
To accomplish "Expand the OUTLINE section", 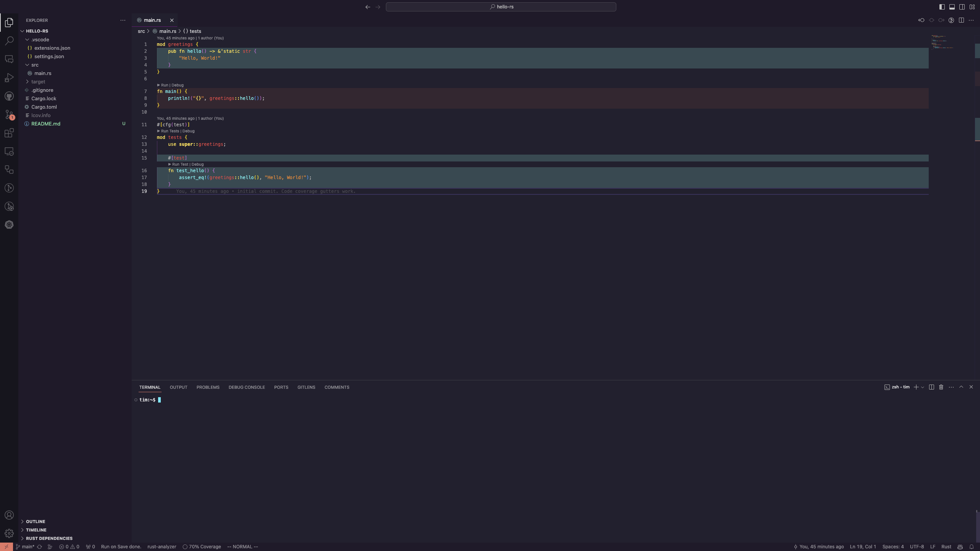I will coord(35,522).
